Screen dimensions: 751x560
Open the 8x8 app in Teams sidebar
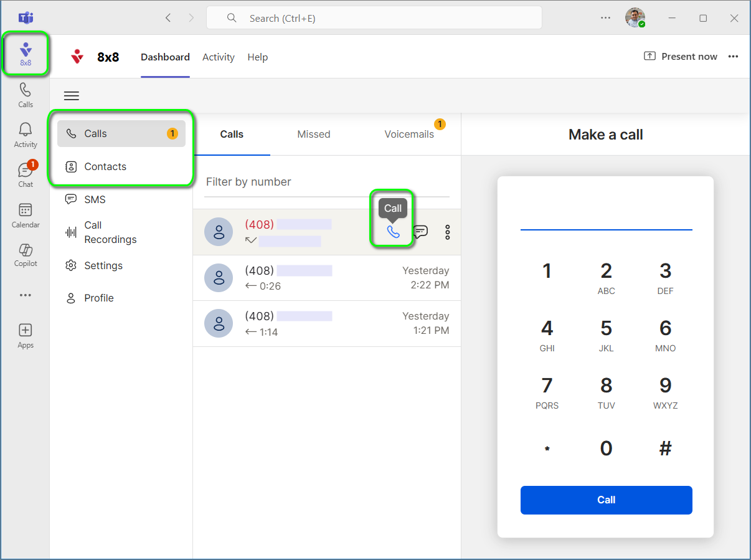click(26, 55)
